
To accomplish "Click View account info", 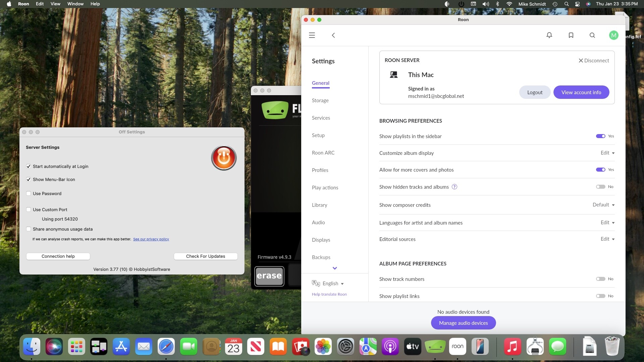I will click(x=581, y=93).
